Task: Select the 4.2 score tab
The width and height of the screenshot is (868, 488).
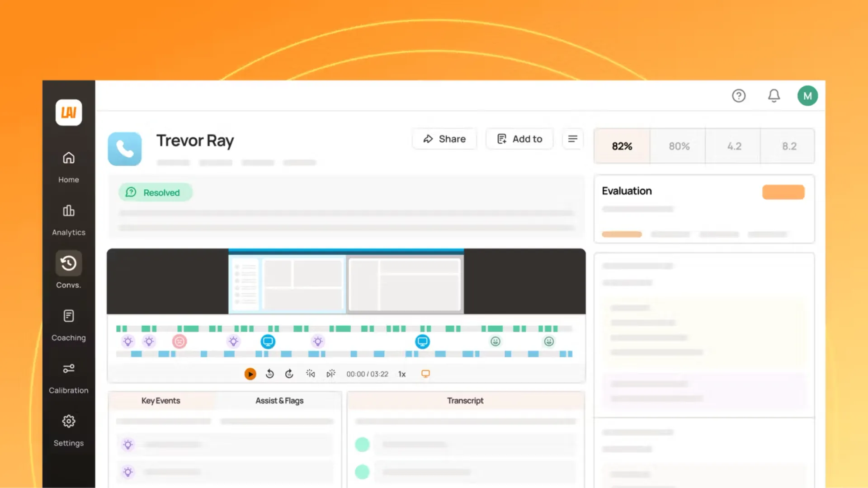Action: click(x=734, y=146)
